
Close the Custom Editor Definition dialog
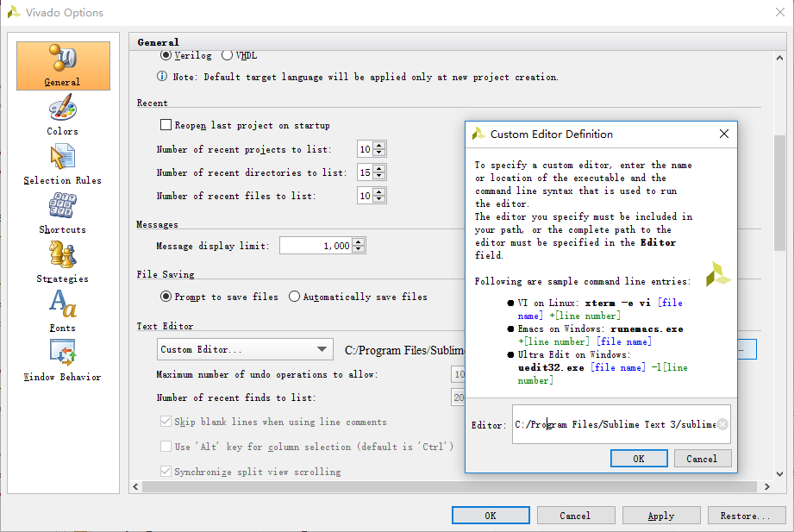(x=724, y=134)
